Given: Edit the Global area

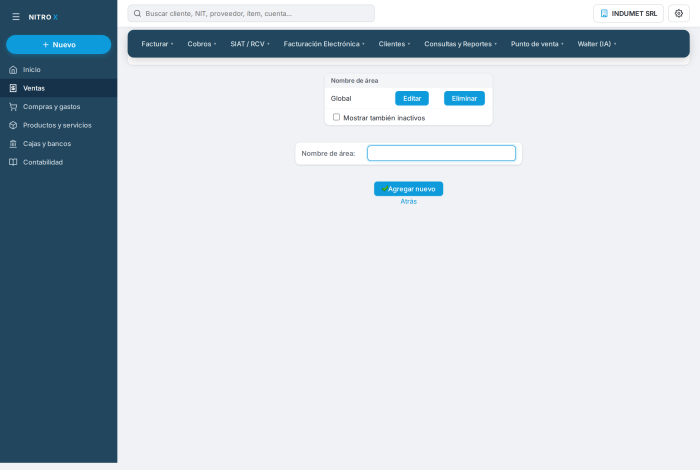Looking at the screenshot, I should (x=412, y=98).
